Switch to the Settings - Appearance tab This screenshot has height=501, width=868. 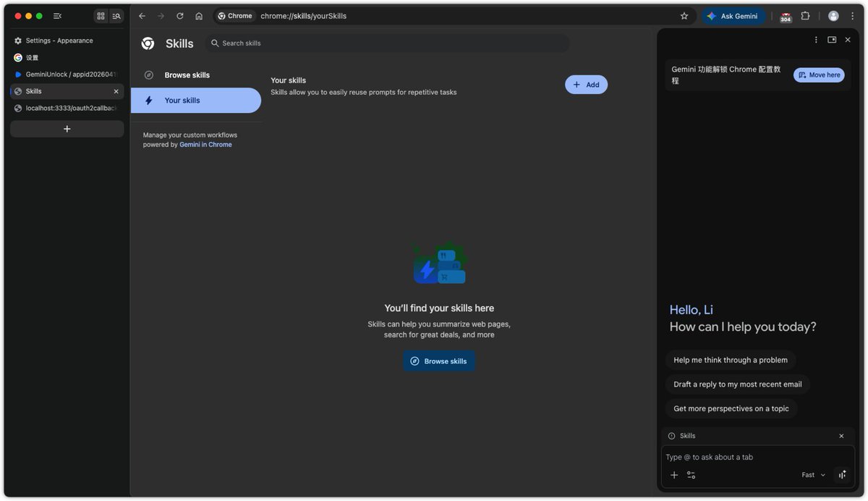[67, 41]
